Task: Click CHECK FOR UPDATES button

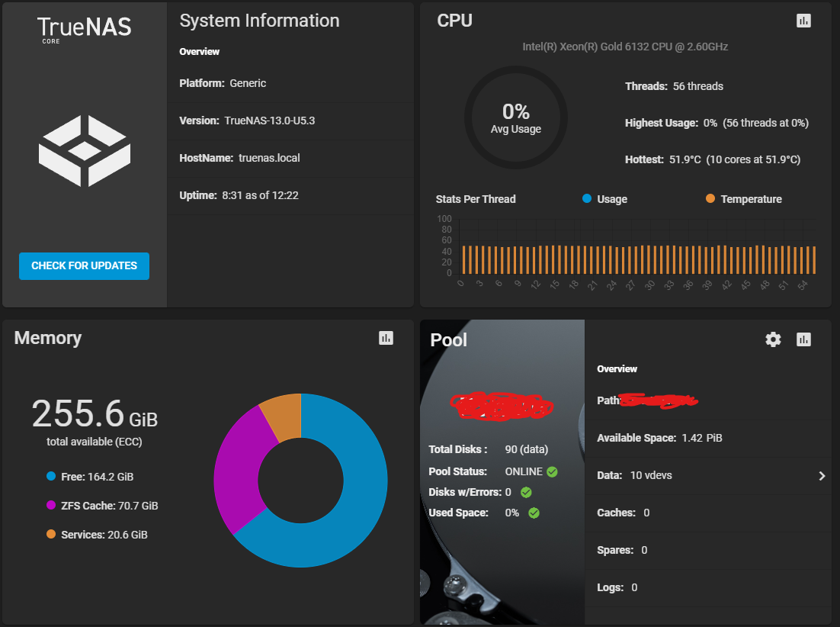Action: (x=84, y=265)
